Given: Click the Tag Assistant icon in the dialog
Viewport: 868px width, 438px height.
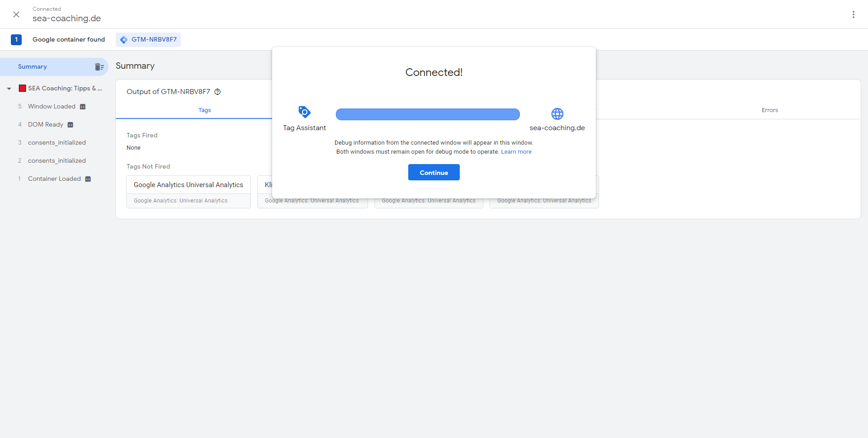Looking at the screenshot, I should tap(304, 112).
